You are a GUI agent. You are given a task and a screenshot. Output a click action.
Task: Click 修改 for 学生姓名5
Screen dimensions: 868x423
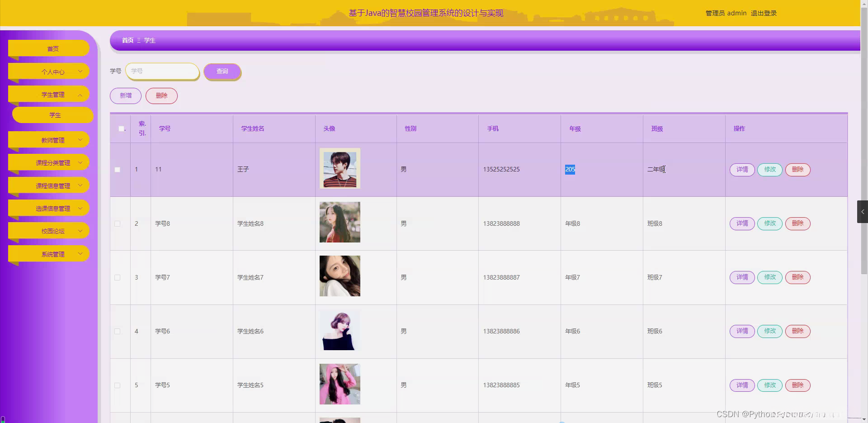(x=770, y=385)
